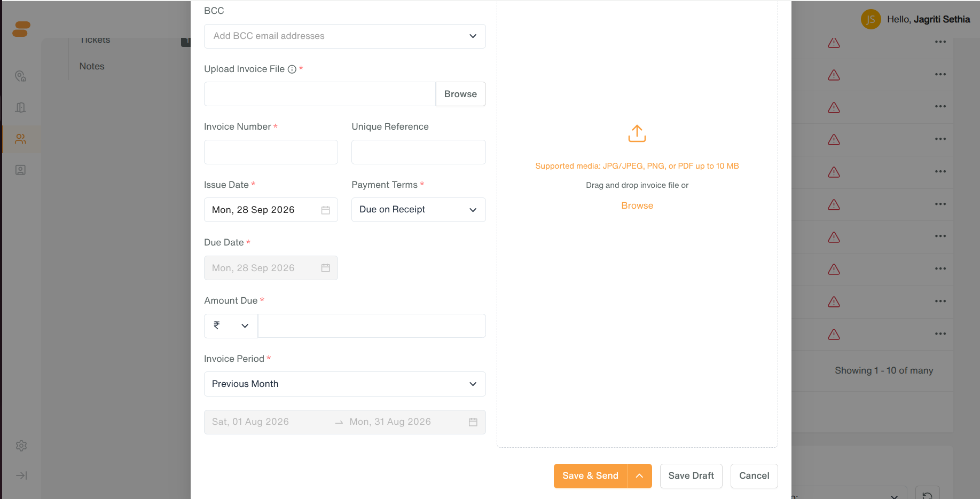This screenshot has width=980, height=499.
Task: Open the Payment Terms dropdown
Action: (419, 210)
